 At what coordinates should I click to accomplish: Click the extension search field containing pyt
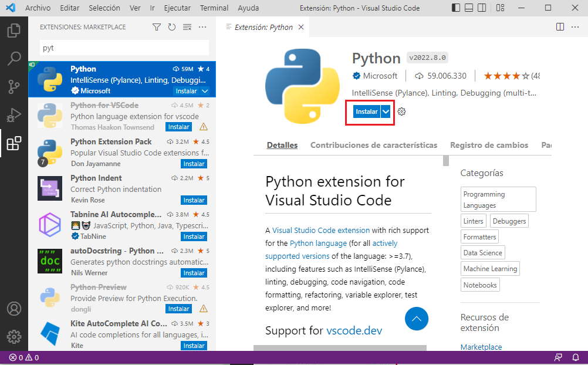point(124,48)
